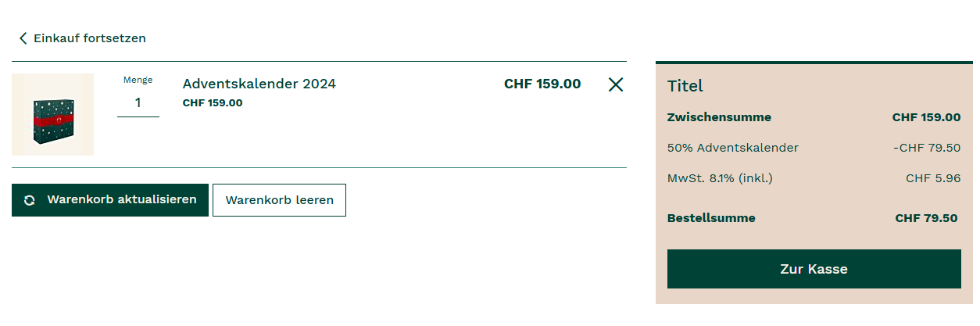Select the tax amount CHF 5.96

[x=933, y=178]
